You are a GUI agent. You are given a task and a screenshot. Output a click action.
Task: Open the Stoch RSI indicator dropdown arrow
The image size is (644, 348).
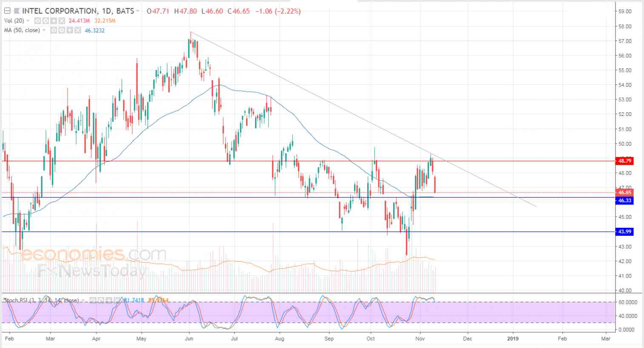[82, 300]
